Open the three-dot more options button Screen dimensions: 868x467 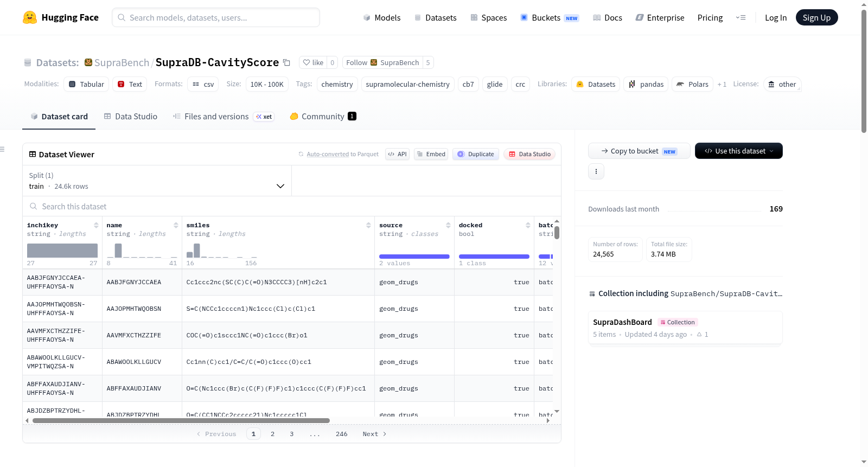coord(596,171)
